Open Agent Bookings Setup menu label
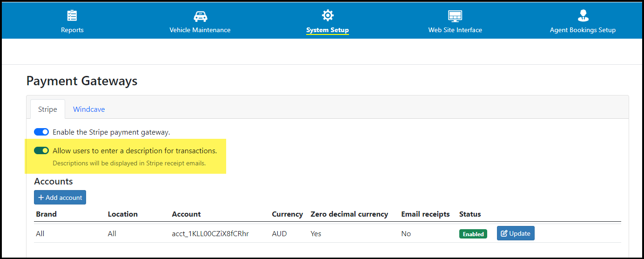The height and width of the screenshot is (259, 644). pyautogui.click(x=583, y=30)
